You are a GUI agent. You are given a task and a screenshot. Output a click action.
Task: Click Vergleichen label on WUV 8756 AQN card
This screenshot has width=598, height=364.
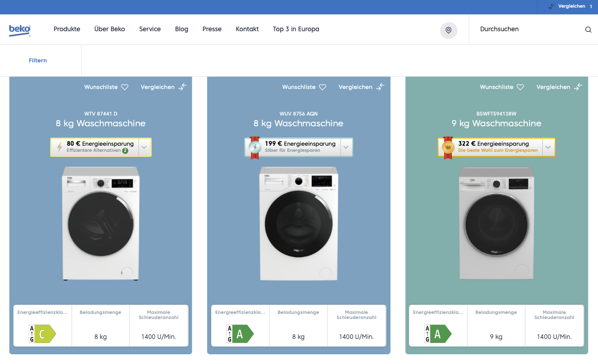[x=355, y=87]
